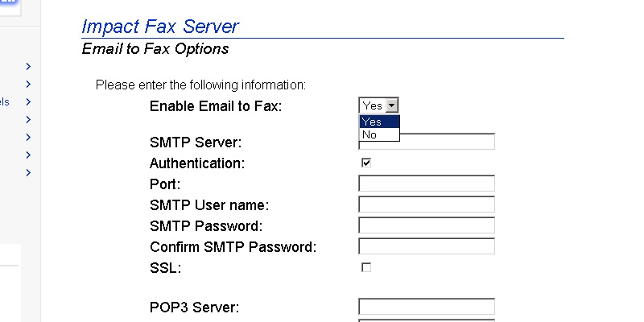This screenshot has width=644, height=322.
Task: Click the sixth sidebar chevron from top
Action: pyautogui.click(x=28, y=155)
